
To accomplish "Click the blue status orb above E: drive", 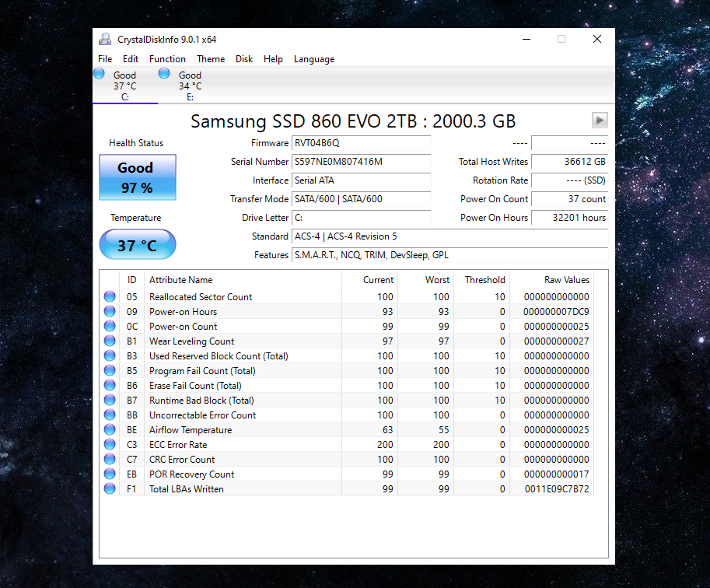I will click(164, 73).
